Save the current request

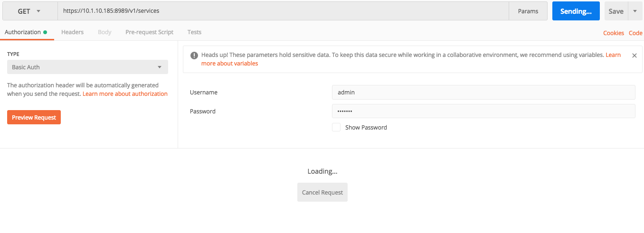point(616,11)
